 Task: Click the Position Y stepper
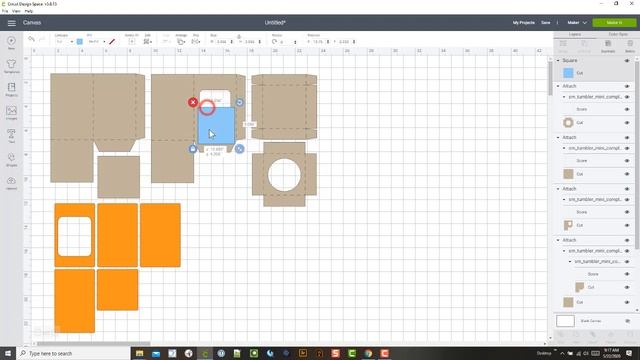coord(354,42)
